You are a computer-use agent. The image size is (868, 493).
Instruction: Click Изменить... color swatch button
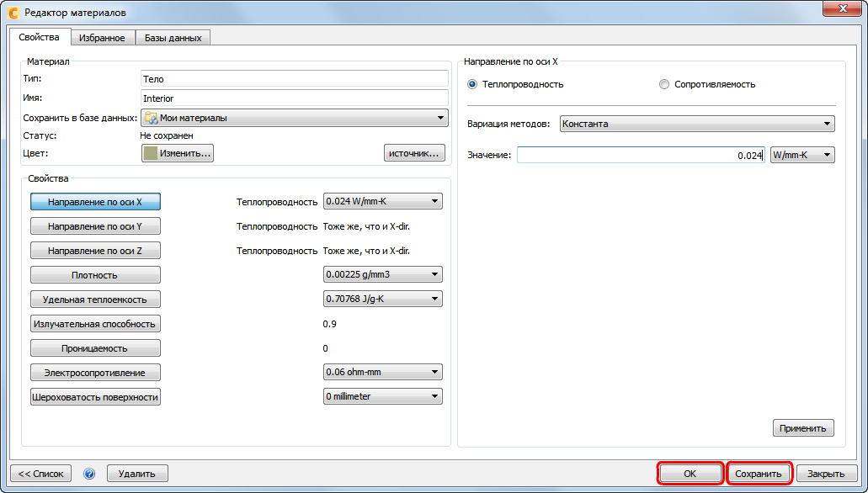tap(178, 153)
